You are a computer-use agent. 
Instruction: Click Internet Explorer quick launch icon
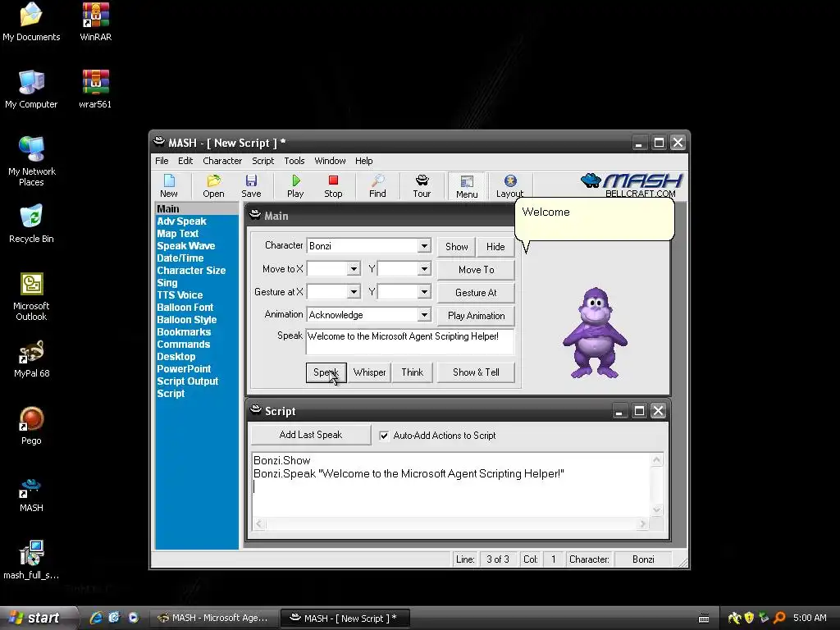click(96, 618)
